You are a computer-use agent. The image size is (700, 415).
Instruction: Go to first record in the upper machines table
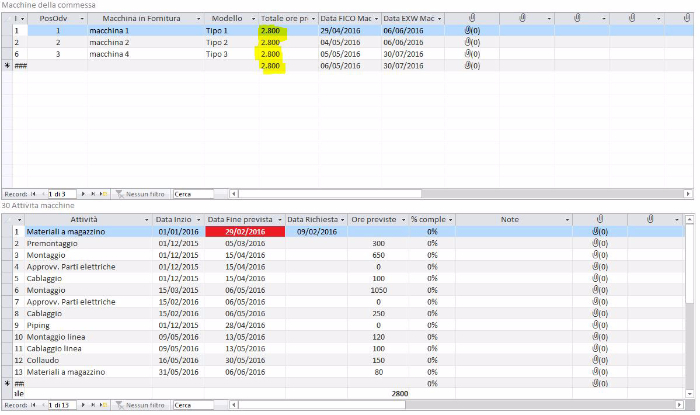pos(32,193)
